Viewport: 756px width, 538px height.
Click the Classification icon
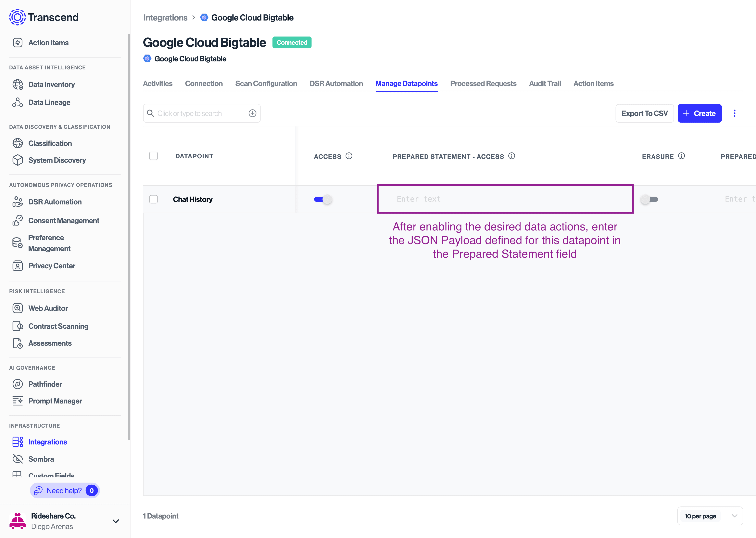tap(18, 143)
